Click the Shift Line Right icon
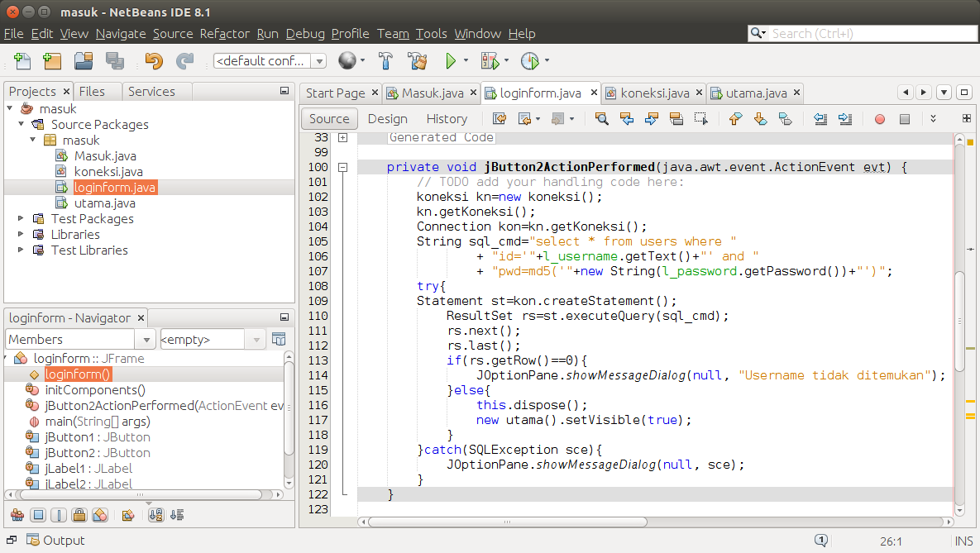The height and width of the screenshot is (553, 980). tap(845, 119)
